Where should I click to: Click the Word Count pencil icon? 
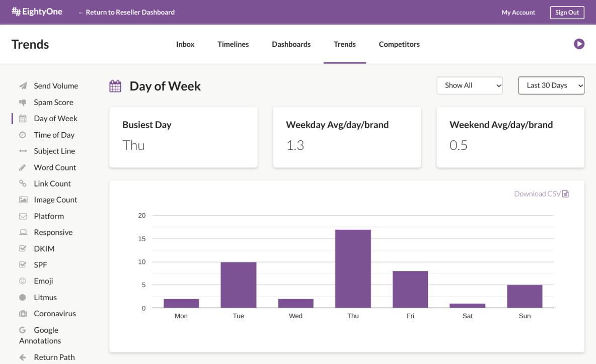tap(23, 167)
